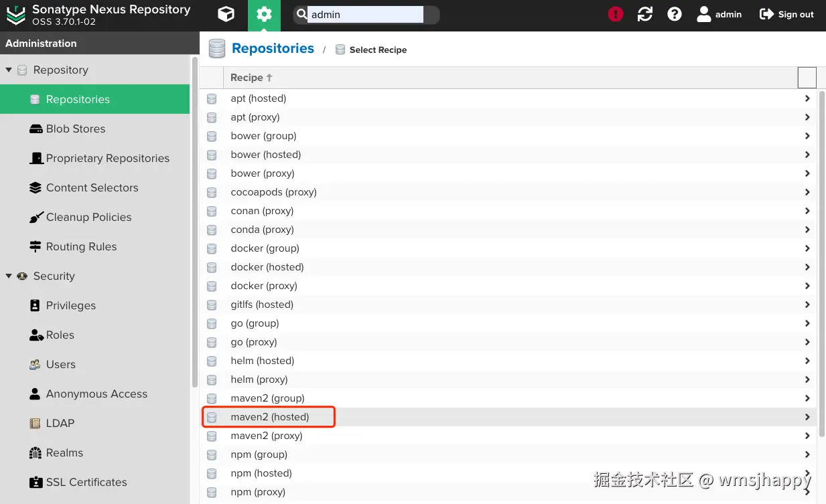Open Blob Stores in the sidebar
The height and width of the screenshot is (504, 826).
pos(95,129)
